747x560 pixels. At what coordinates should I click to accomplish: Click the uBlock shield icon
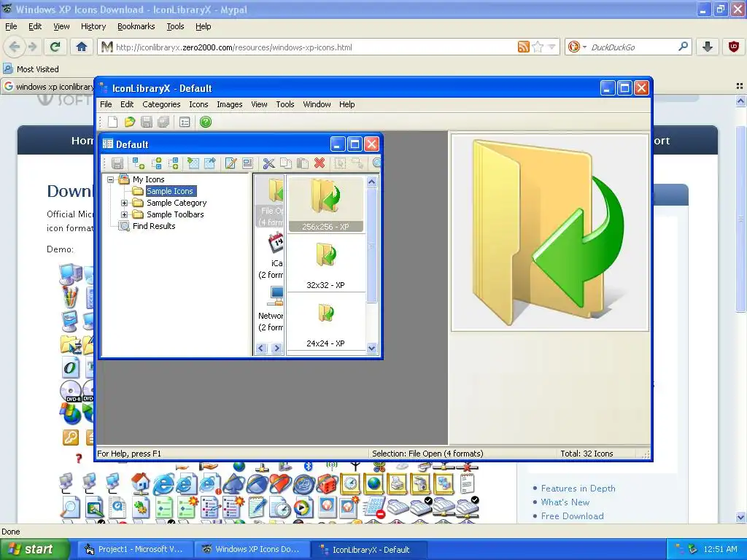tap(734, 47)
